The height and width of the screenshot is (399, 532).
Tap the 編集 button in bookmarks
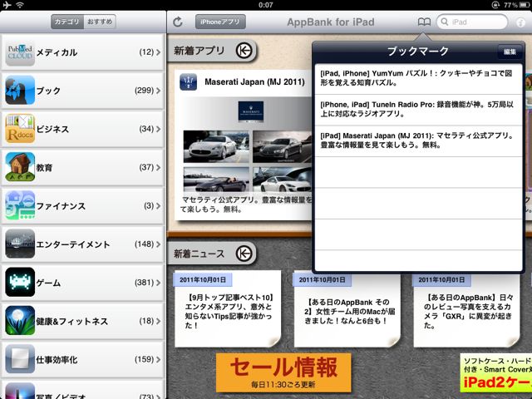(510, 52)
